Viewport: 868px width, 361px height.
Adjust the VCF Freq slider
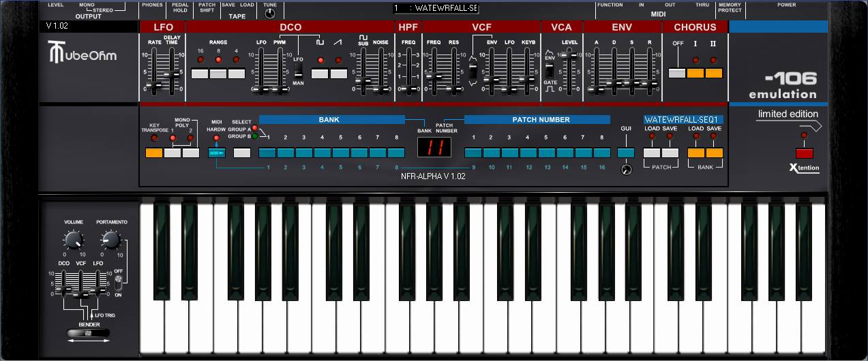434,76
